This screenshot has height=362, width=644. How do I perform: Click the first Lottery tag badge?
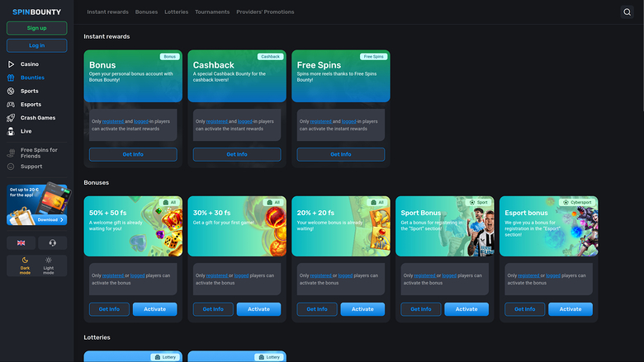click(165, 357)
